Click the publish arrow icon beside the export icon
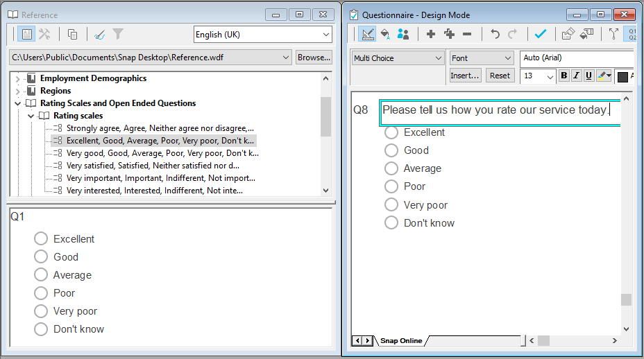Viewport: 644px width, 359px height. [x=586, y=34]
